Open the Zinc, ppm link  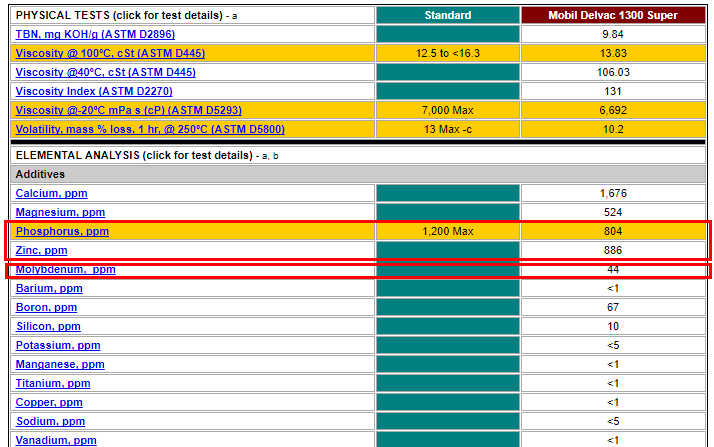click(41, 250)
